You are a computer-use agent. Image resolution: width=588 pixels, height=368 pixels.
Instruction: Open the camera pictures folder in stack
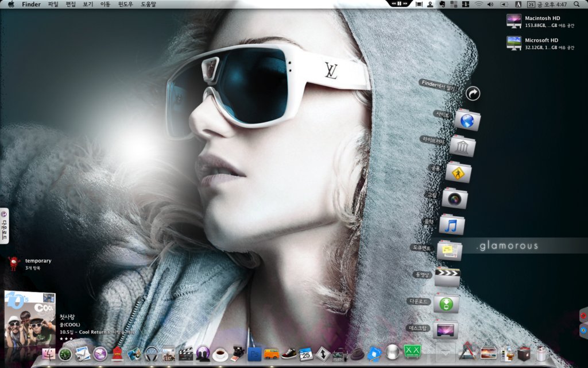tap(455, 198)
